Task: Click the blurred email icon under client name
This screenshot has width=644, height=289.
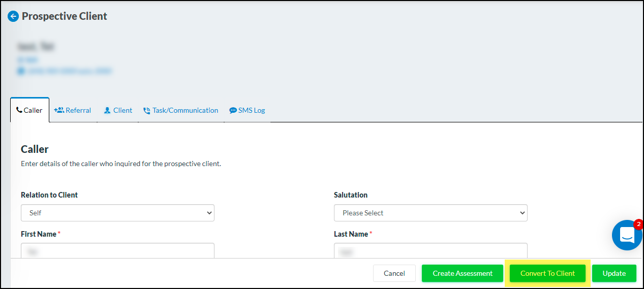Action: [21, 59]
